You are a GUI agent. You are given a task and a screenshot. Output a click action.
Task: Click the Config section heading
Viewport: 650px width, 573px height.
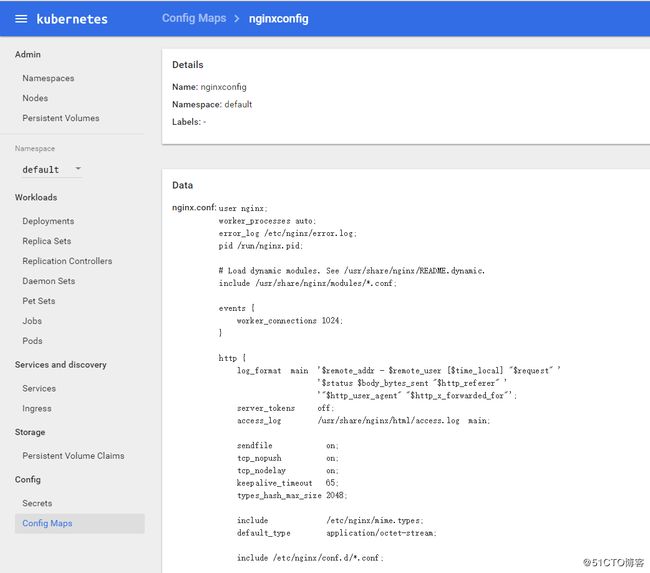pyautogui.click(x=28, y=479)
